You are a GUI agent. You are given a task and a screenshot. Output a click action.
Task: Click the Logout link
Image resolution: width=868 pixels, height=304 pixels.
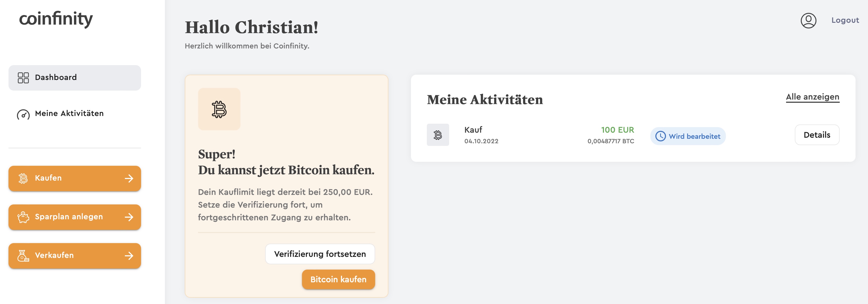[x=845, y=21]
